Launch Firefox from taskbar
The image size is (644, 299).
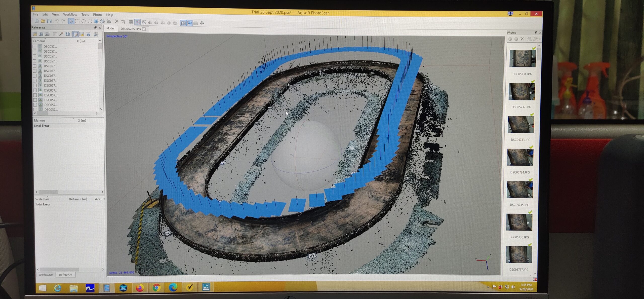(x=140, y=288)
